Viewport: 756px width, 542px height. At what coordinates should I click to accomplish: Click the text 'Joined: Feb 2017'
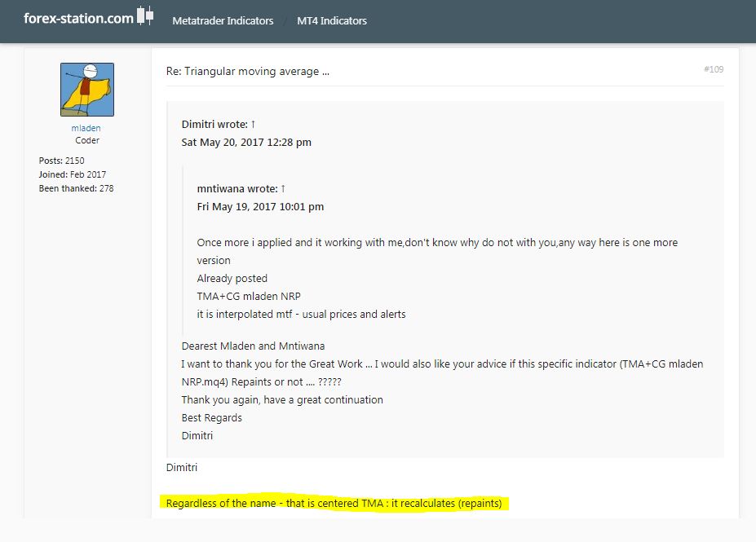coord(73,174)
